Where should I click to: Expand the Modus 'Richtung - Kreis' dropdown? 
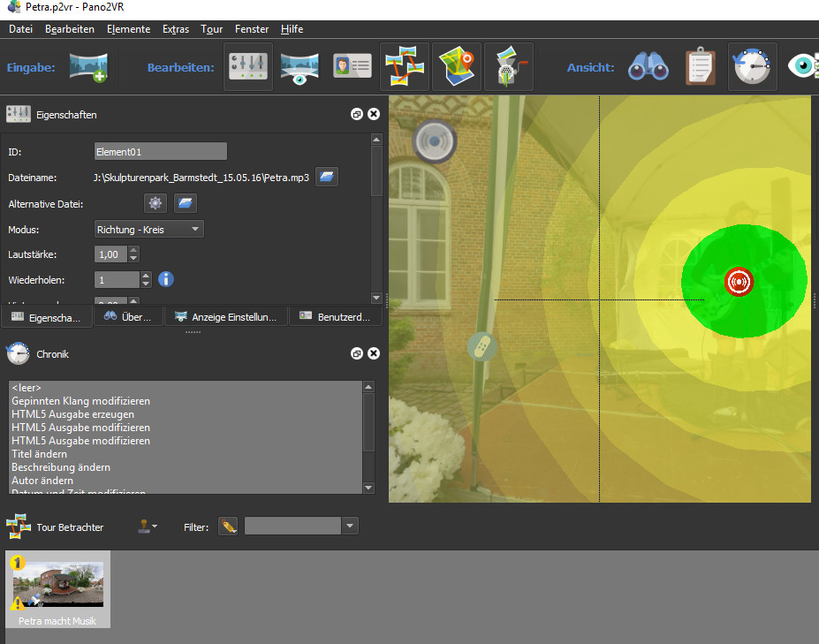[x=148, y=230]
